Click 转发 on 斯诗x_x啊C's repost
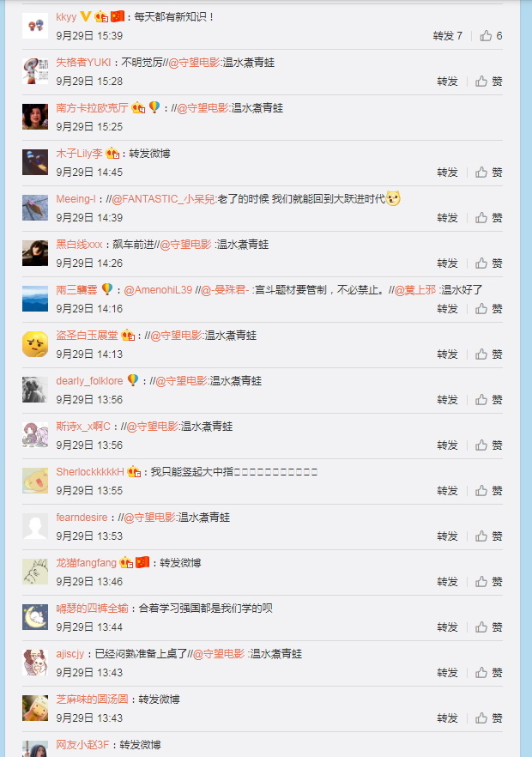The image size is (532, 757). [447, 445]
